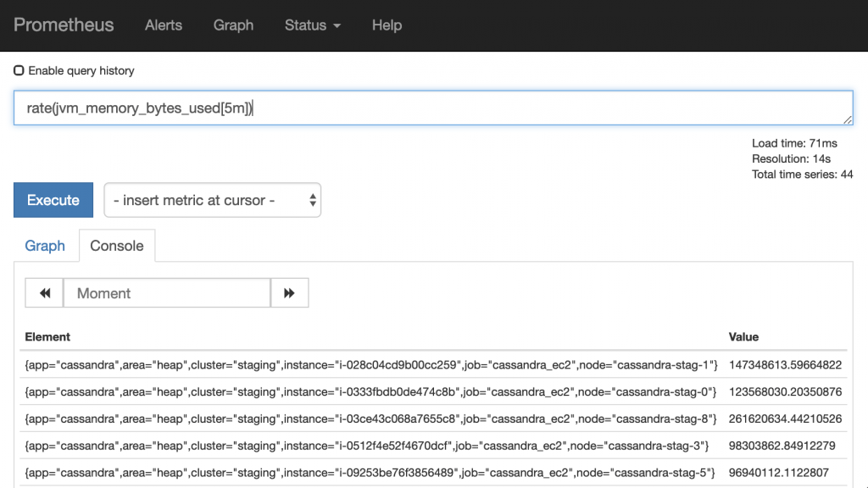
Task: Click the Moment time input field
Action: coord(167,293)
